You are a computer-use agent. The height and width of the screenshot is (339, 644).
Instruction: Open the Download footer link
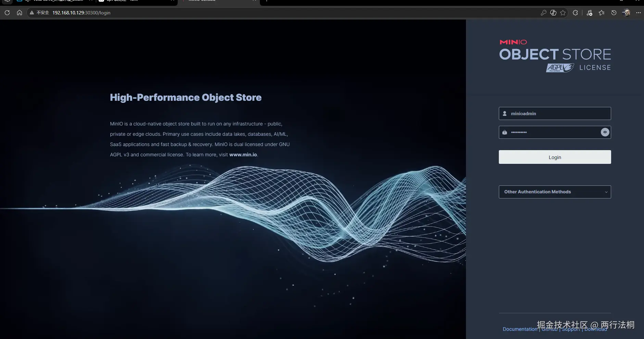pyautogui.click(x=596, y=329)
